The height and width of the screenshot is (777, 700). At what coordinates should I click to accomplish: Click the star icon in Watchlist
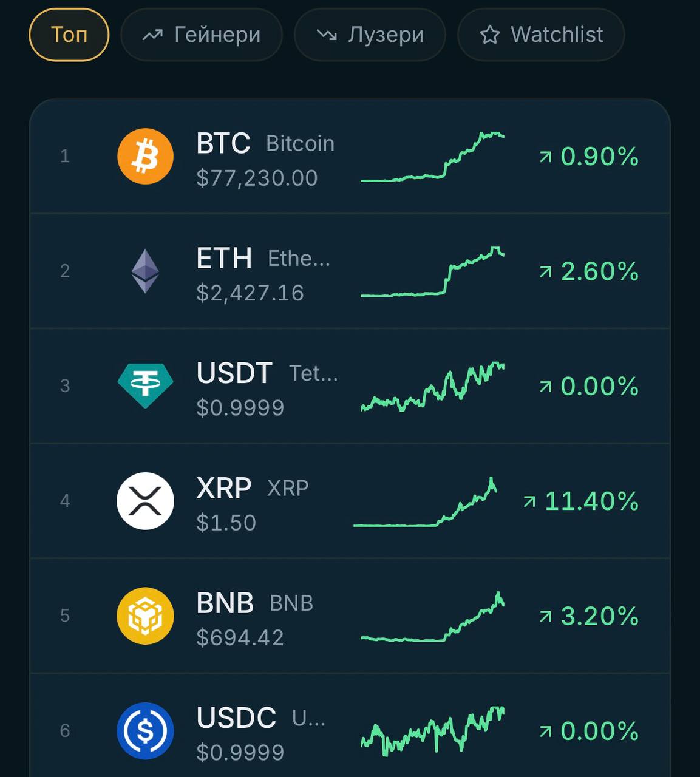tap(490, 35)
